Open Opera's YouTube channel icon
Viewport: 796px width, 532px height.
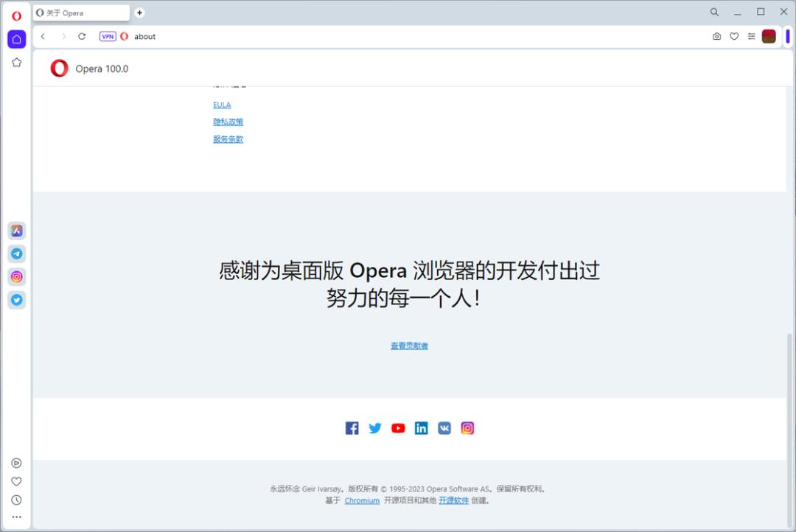[398, 428]
